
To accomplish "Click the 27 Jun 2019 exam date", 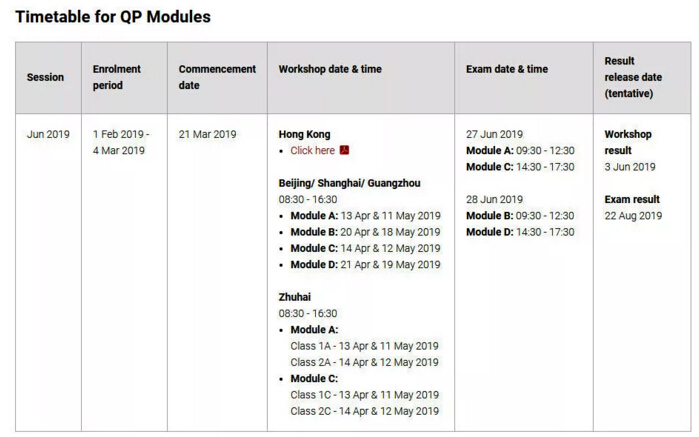I will point(494,134).
